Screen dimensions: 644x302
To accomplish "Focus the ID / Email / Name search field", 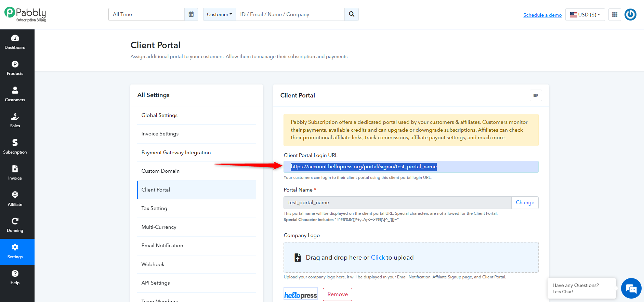I will pos(290,14).
